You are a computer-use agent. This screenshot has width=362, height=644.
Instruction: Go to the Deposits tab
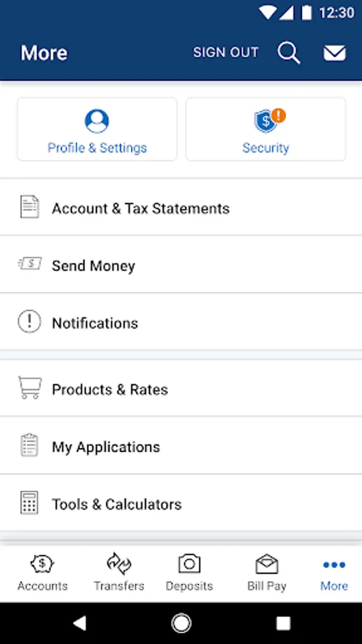[x=189, y=572]
